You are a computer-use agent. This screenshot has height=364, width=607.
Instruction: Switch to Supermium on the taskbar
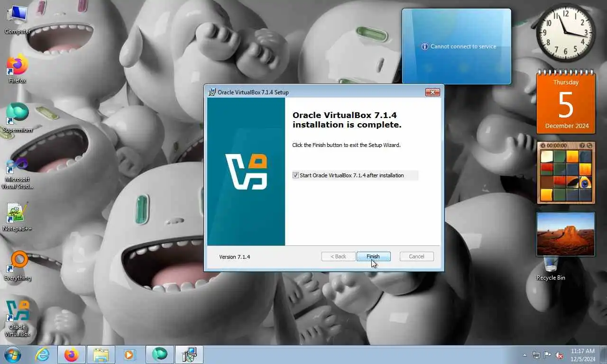click(160, 355)
